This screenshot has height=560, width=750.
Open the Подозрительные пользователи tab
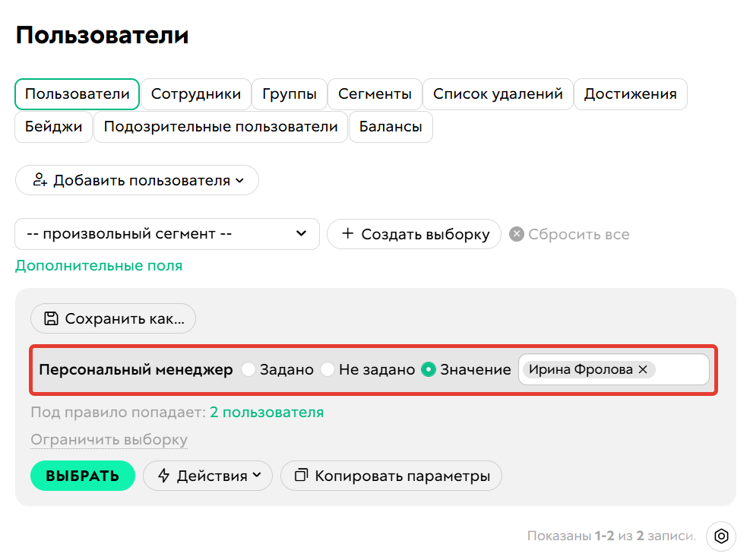220,127
